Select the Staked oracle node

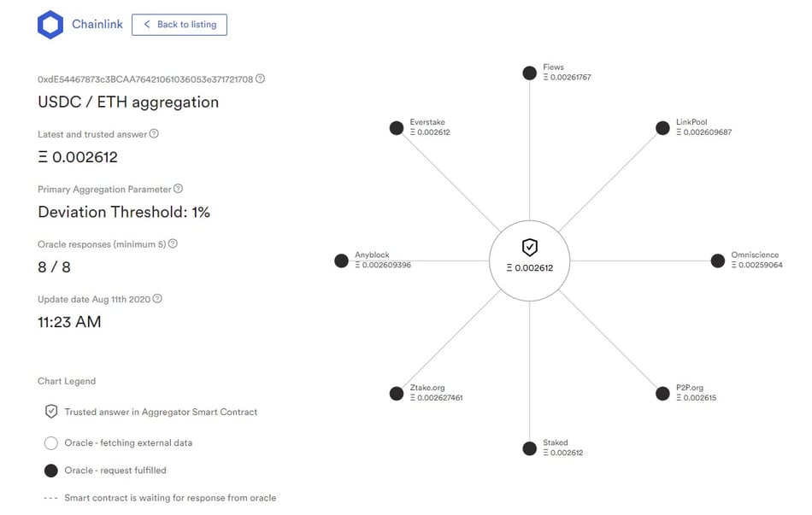click(530, 448)
